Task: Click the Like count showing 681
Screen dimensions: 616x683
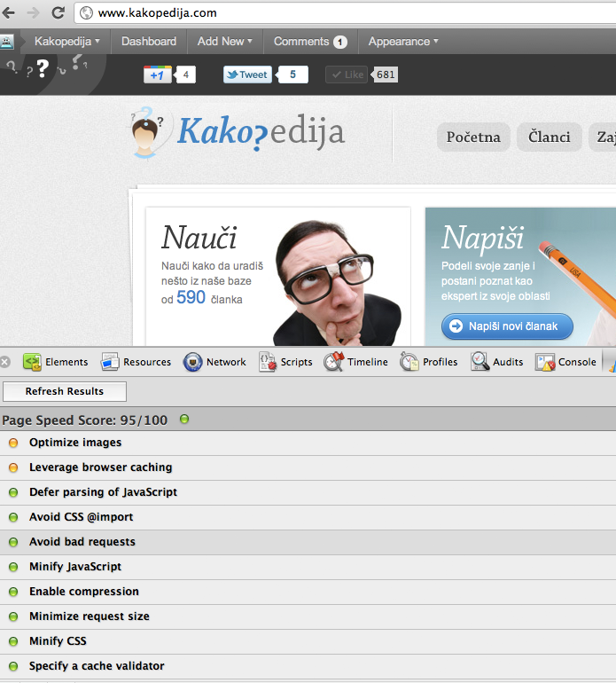Action: click(385, 75)
